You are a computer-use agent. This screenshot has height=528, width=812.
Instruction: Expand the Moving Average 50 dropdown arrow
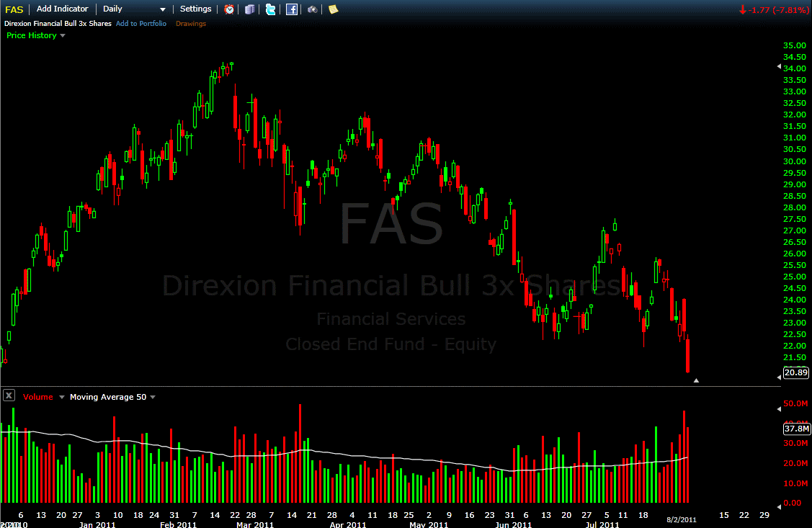(153, 397)
